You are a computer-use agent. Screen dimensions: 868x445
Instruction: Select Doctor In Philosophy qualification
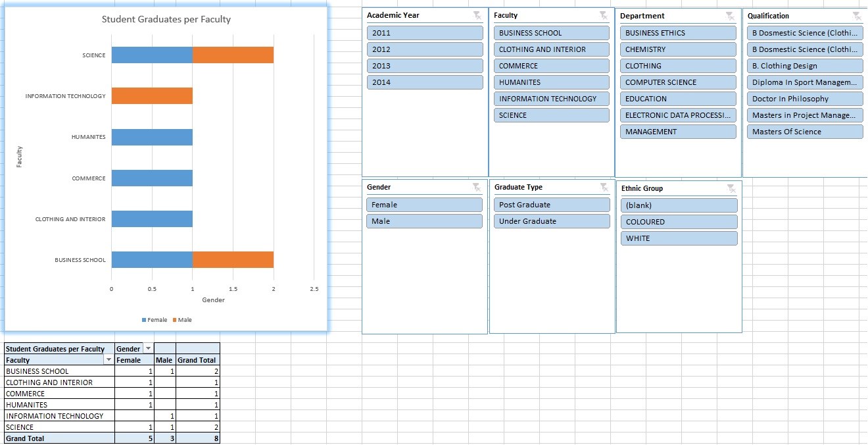pyautogui.click(x=805, y=99)
